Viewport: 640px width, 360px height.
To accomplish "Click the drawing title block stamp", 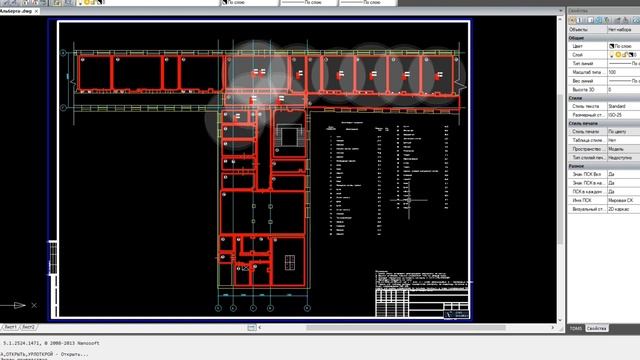I will pyautogui.click(x=422, y=303).
